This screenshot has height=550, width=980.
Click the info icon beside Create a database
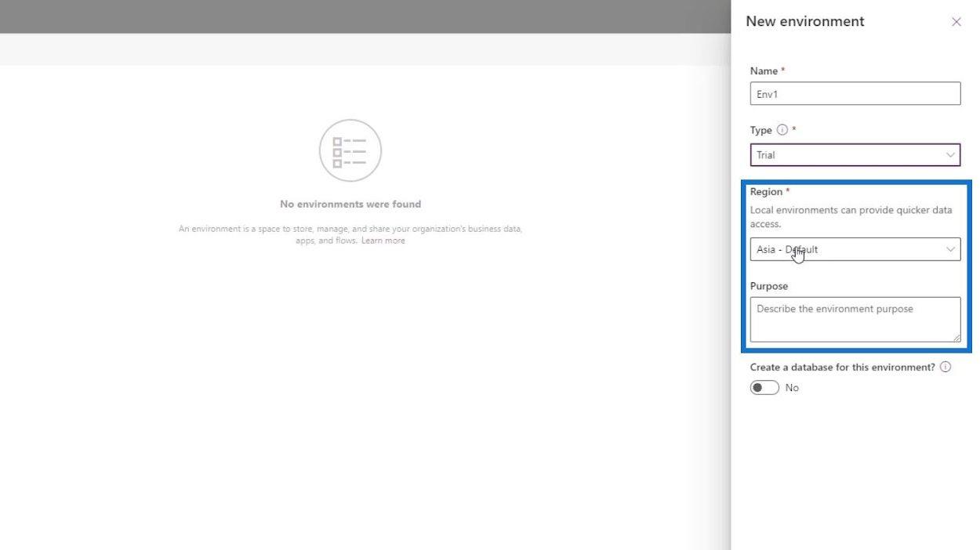click(x=946, y=367)
